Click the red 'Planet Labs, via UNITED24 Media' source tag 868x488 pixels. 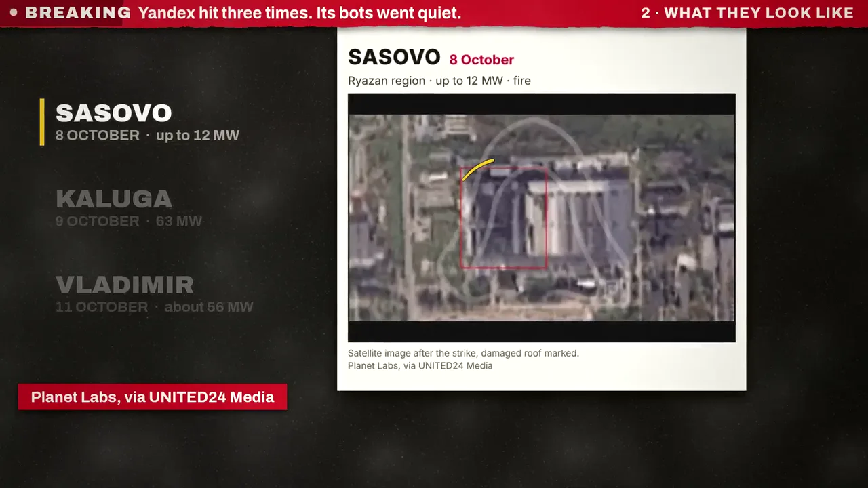[153, 397]
